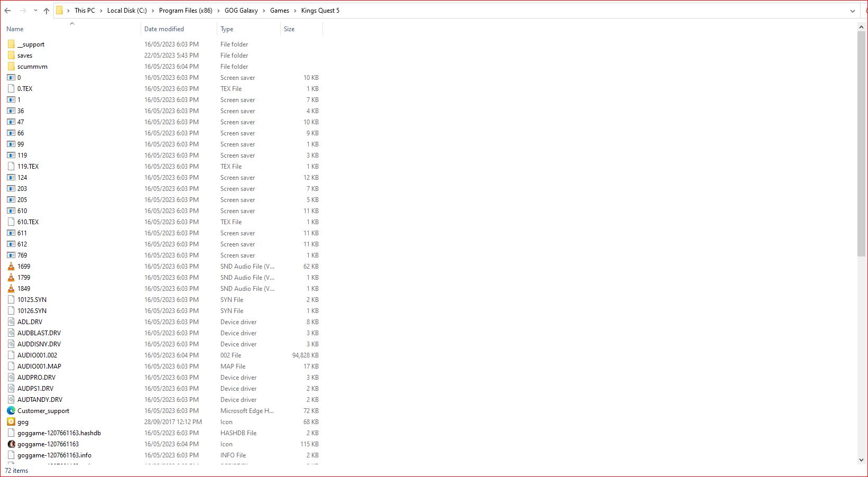Select the __support folder icon
The image size is (868, 477).
pos(11,44)
